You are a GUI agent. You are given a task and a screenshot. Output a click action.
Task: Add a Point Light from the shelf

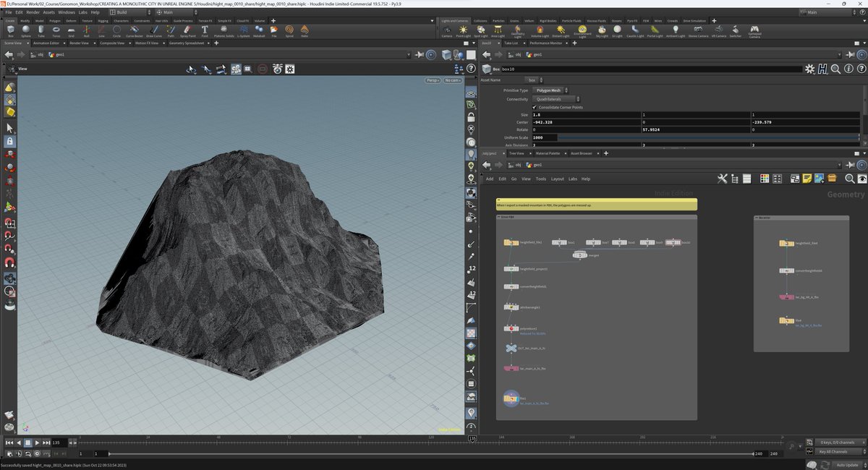(464, 31)
